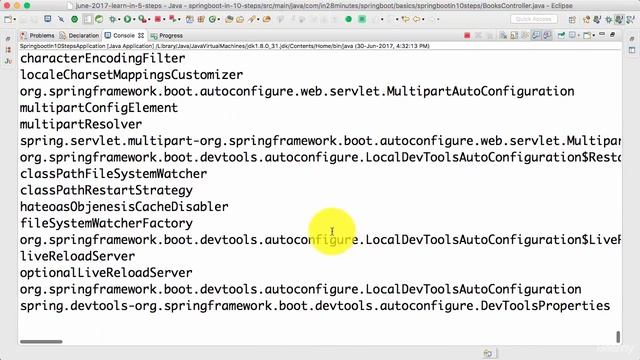Viewport: 640px width, 360px height.
Task: Toggle Show Console When Standard Out Changes
Action: tap(536, 36)
